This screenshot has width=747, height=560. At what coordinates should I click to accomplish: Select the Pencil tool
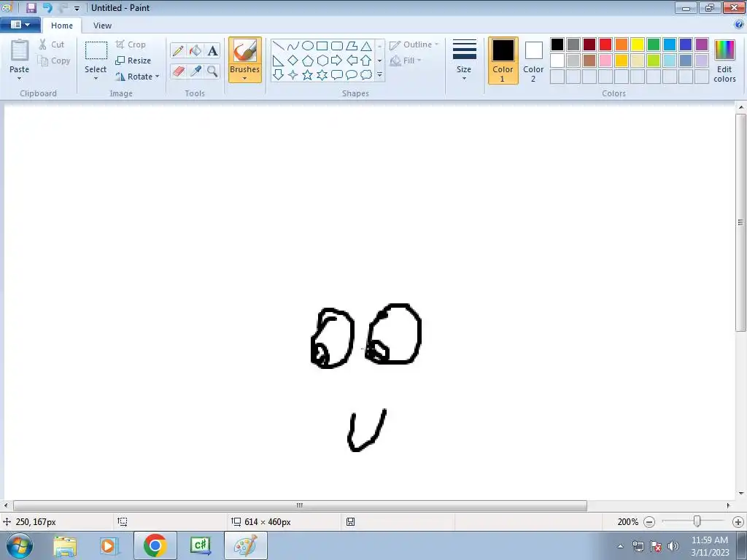[x=178, y=50]
